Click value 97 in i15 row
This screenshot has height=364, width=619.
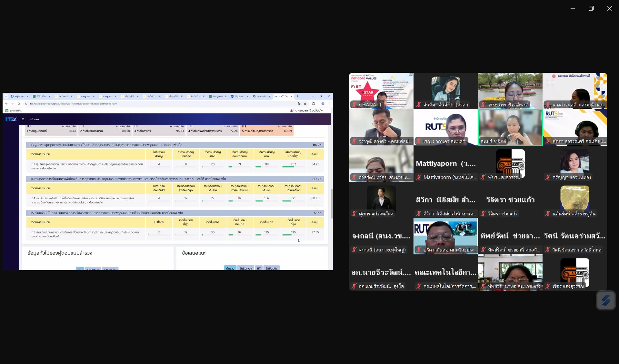[x=240, y=232]
